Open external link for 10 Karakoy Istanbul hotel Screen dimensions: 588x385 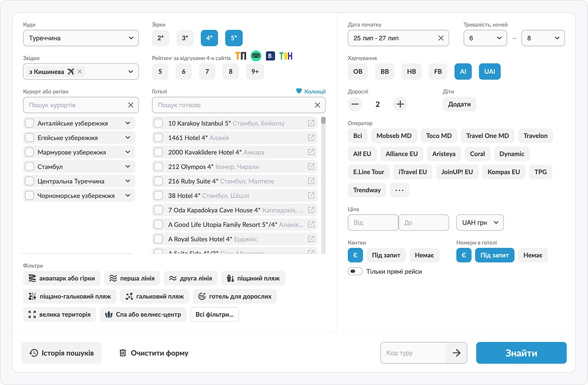[x=311, y=123]
